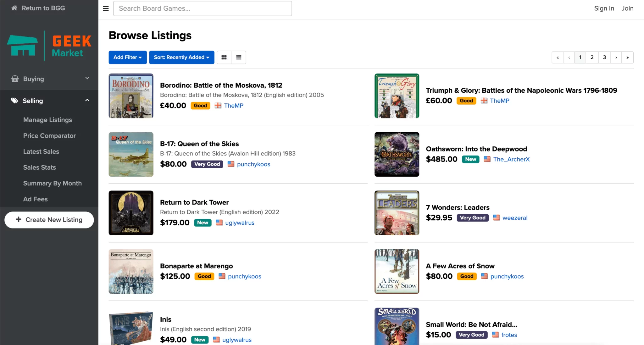This screenshot has height=345, width=644.
Task: Collapse the Selling section chevron
Action: (87, 100)
